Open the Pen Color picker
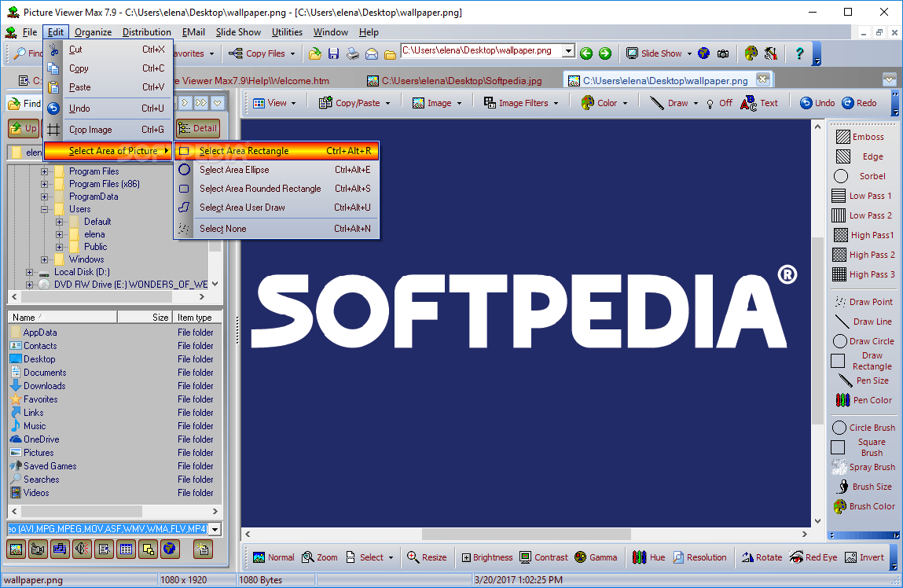This screenshot has width=903, height=588. (863, 399)
